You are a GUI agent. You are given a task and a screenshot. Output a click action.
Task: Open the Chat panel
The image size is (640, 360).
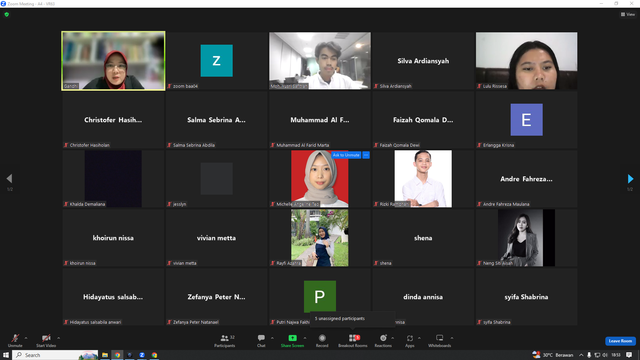261,340
